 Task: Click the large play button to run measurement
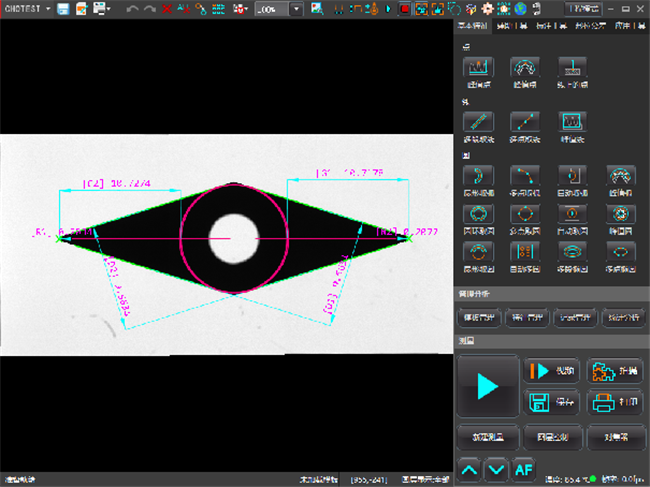487,386
